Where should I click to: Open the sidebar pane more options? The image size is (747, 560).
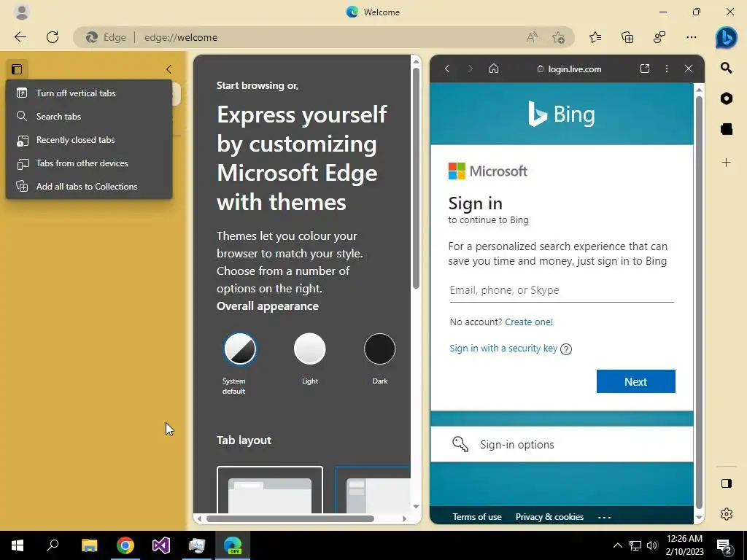coord(667,69)
